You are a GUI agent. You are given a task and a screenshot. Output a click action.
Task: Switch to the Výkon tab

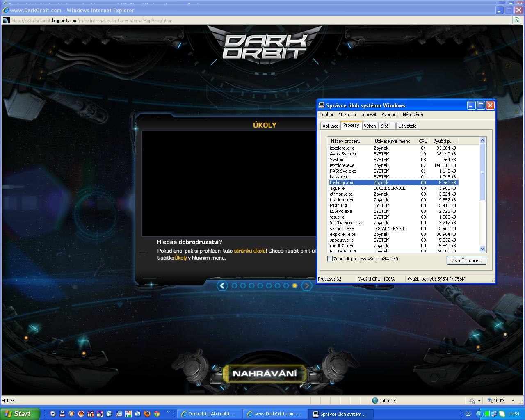point(370,126)
